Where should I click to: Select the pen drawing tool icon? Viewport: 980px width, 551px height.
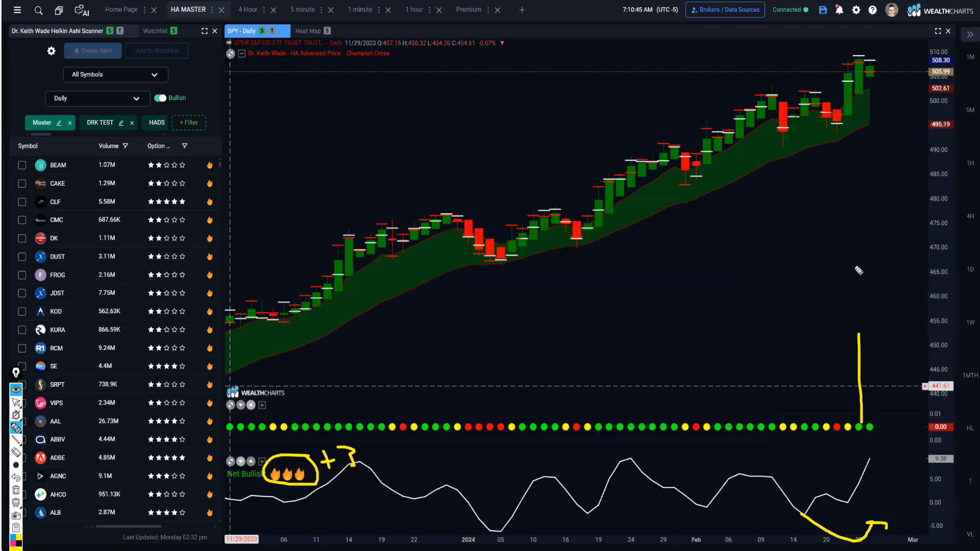16,372
